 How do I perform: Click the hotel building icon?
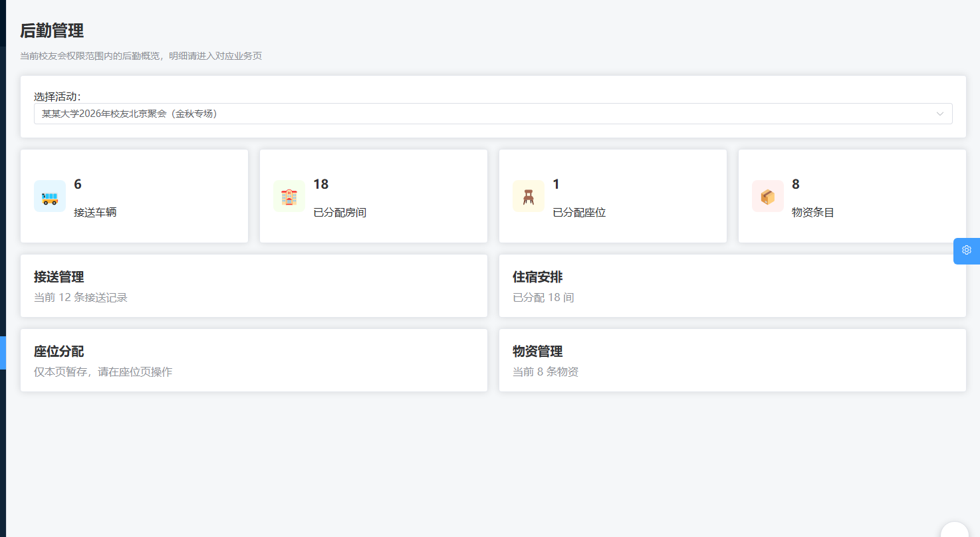pos(289,197)
